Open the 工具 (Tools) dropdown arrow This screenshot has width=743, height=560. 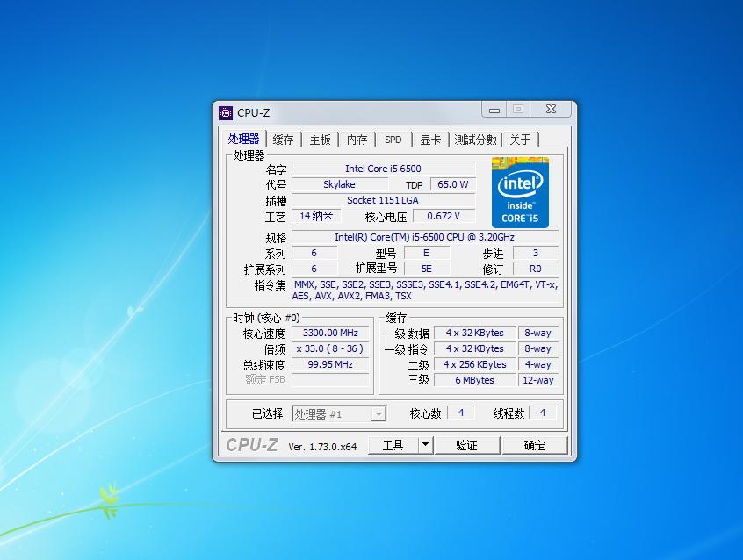(x=424, y=444)
